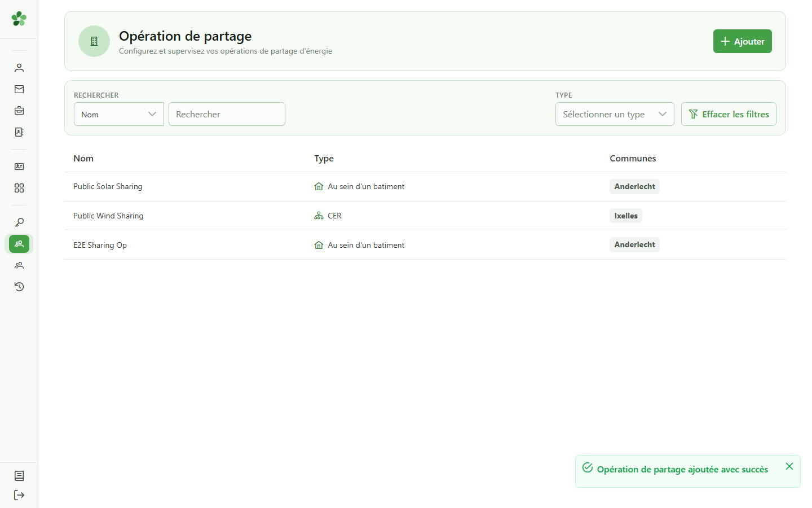
Task: Open the briefcase sidebar icon
Action: 19,111
